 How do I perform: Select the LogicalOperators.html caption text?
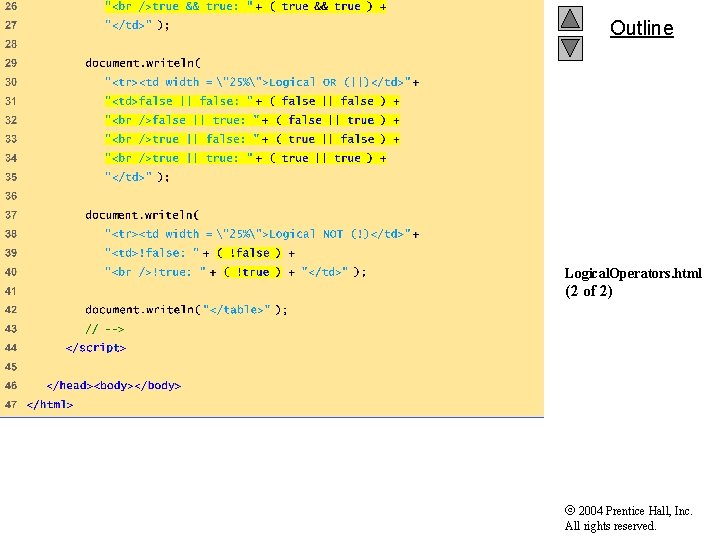tap(633, 273)
